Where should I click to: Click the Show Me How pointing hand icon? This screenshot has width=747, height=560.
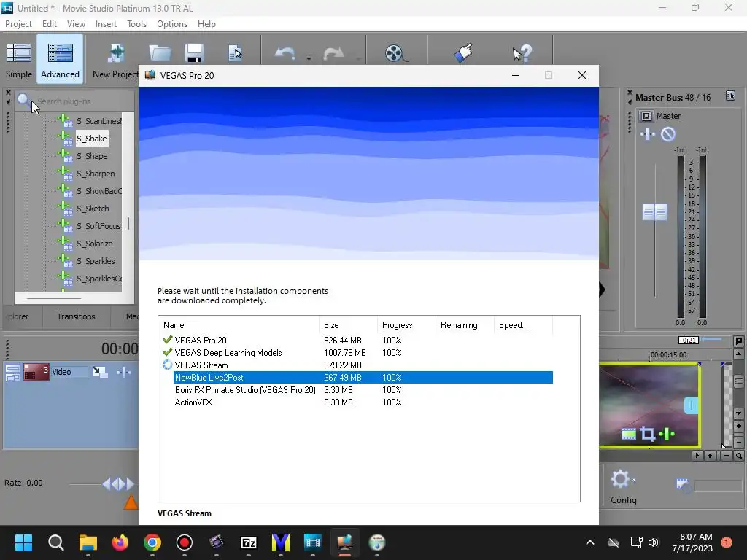click(463, 52)
